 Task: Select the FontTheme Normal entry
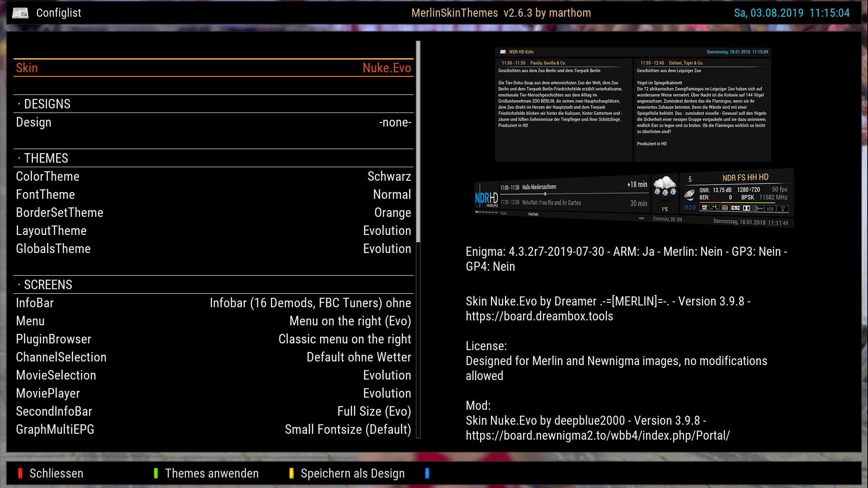213,195
